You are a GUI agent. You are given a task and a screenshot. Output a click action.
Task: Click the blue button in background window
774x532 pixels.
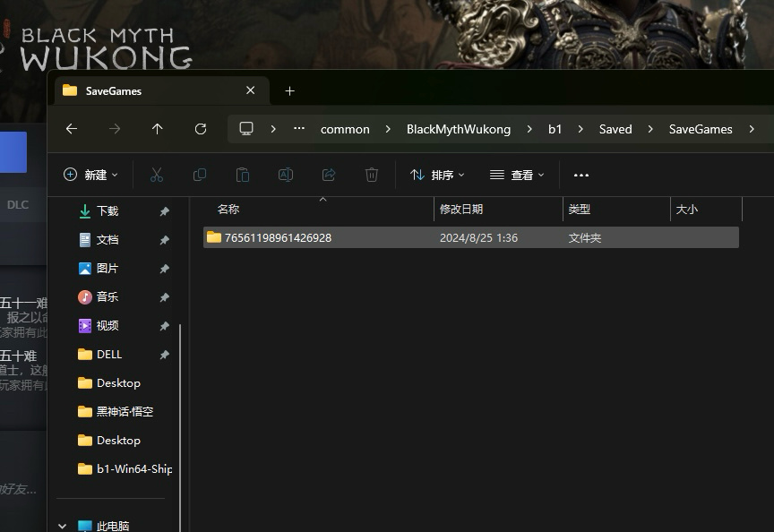[13, 152]
